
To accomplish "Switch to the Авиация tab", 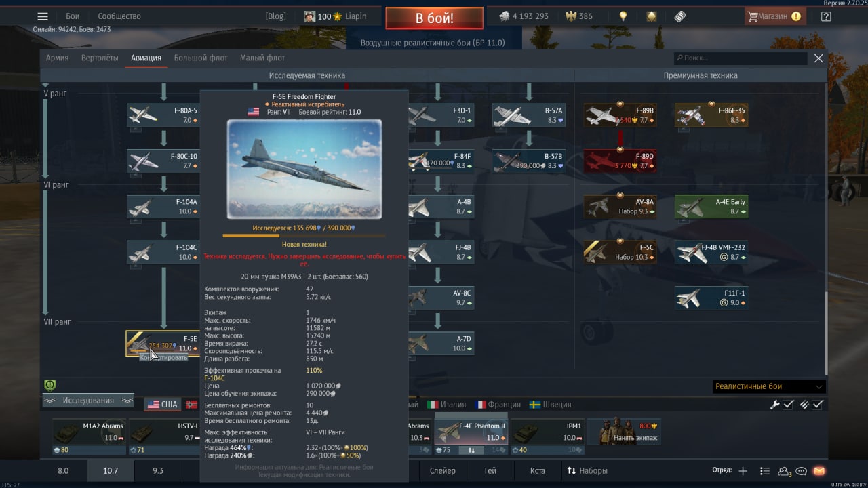I will point(146,58).
